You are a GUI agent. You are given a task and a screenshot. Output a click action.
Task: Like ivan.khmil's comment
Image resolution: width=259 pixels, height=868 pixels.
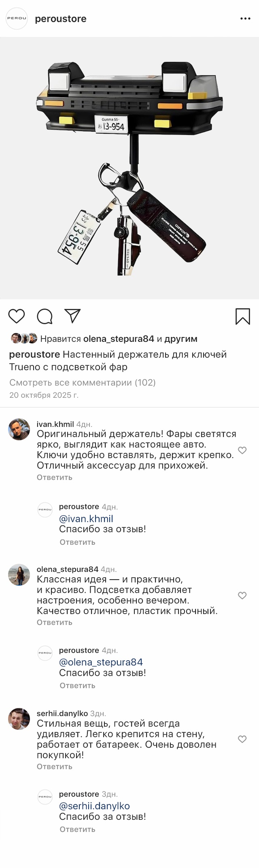[x=242, y=450]
